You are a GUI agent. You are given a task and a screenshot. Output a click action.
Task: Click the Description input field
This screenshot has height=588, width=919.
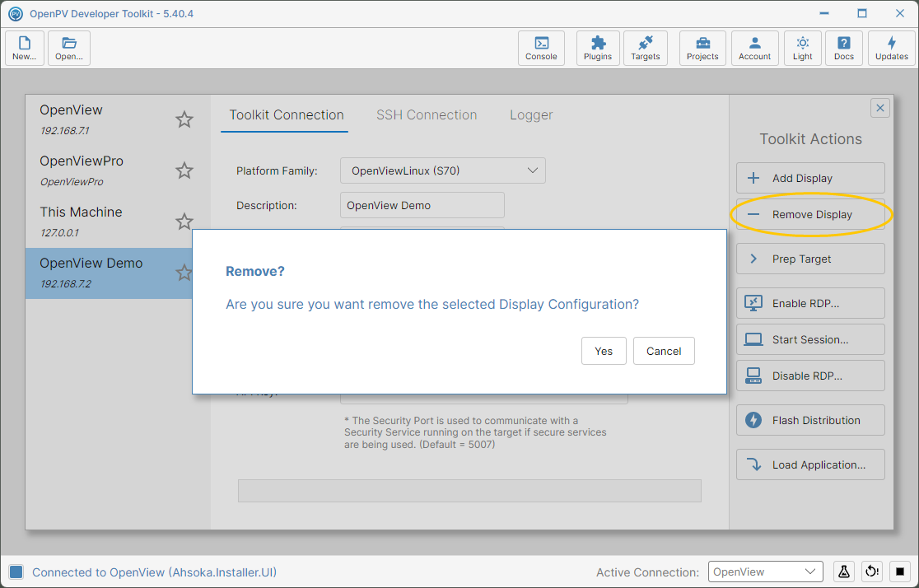pyautogui.click(x=422, y=205)
